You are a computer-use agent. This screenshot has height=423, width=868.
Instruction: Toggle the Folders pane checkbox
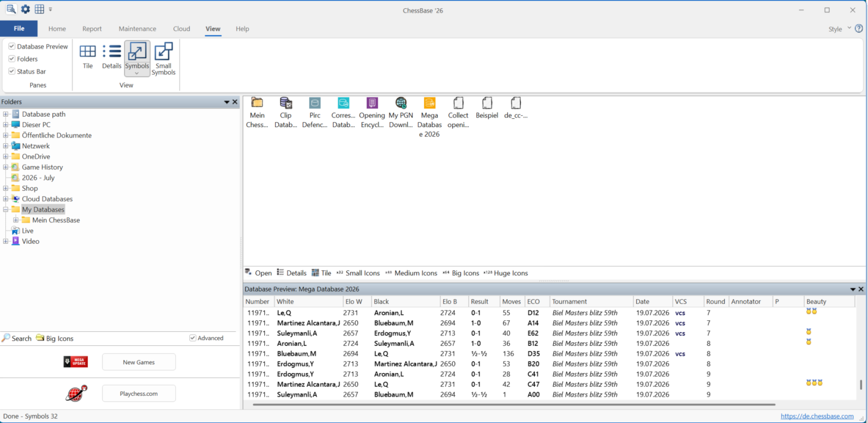[x=12, y=59]
